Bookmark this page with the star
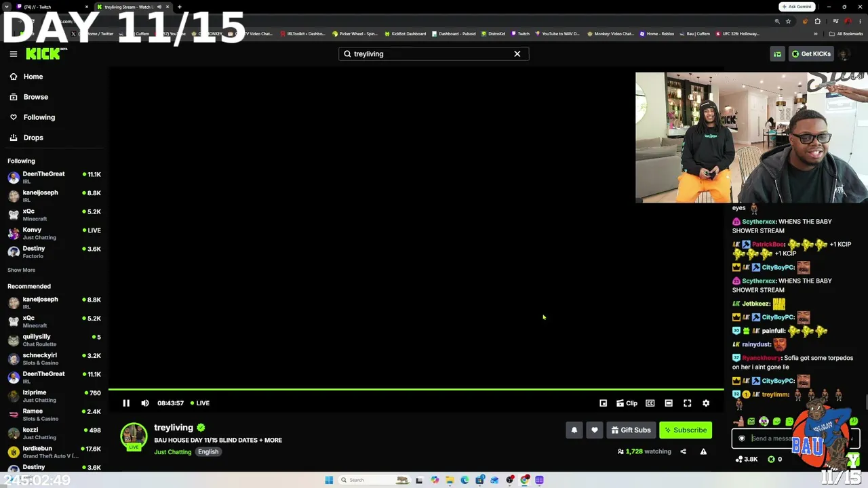Screen dimensions: 868x488 coord(788,21)
